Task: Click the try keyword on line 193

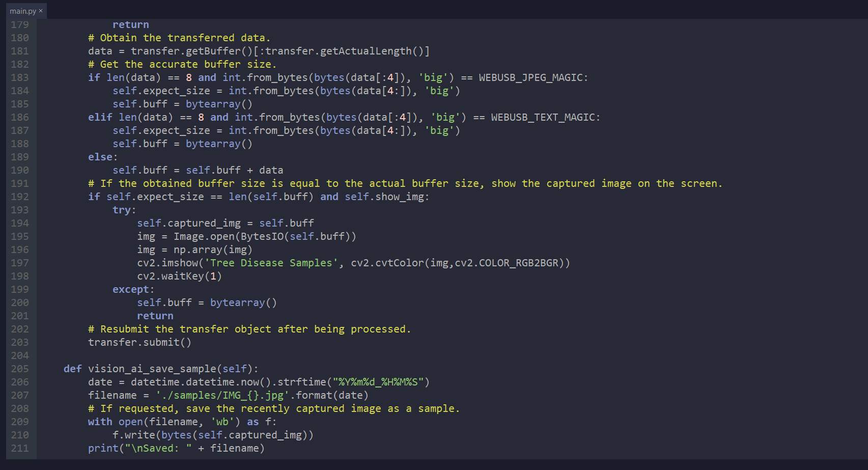Action: 121,209
